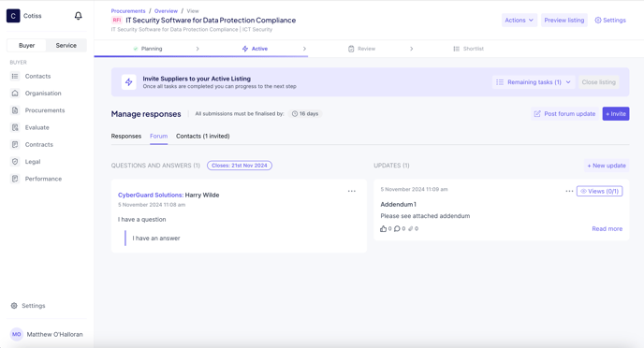This screenshot has height=348, width=644.
Task: Go to the Shortlist stage tab
Action: pyautogui.click(x=469, y=49)
